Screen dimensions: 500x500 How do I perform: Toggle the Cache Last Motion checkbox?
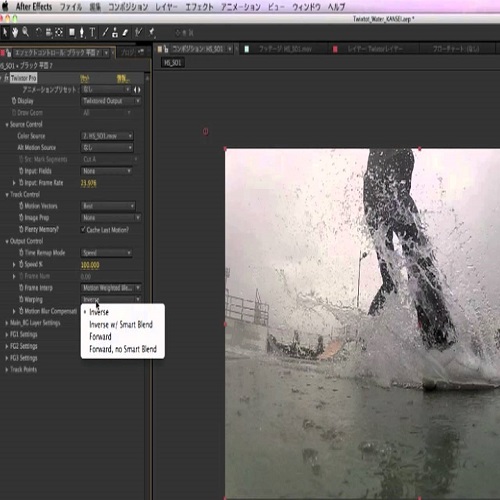(x=83, y=229)
